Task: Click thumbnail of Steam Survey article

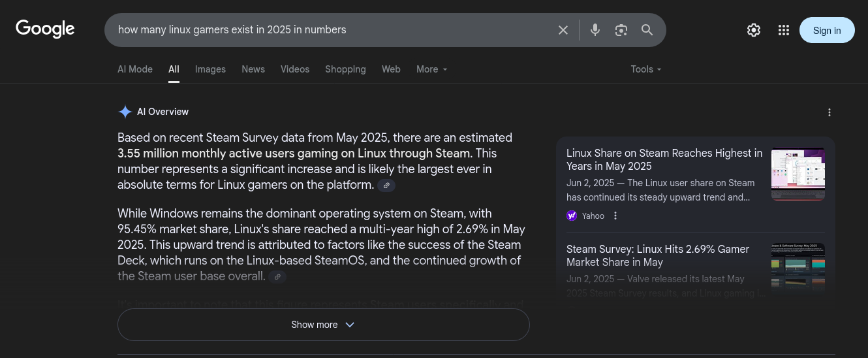Action: point(798,268)
